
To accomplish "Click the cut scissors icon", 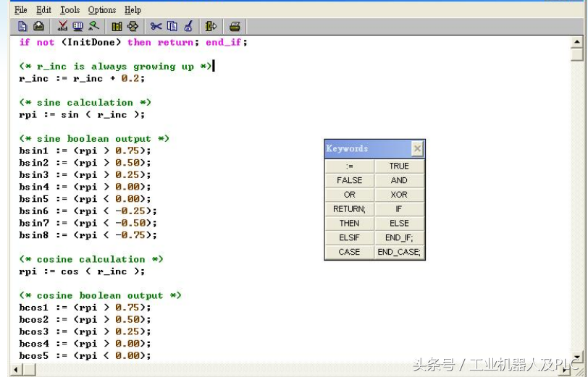I will click(156, 26).
